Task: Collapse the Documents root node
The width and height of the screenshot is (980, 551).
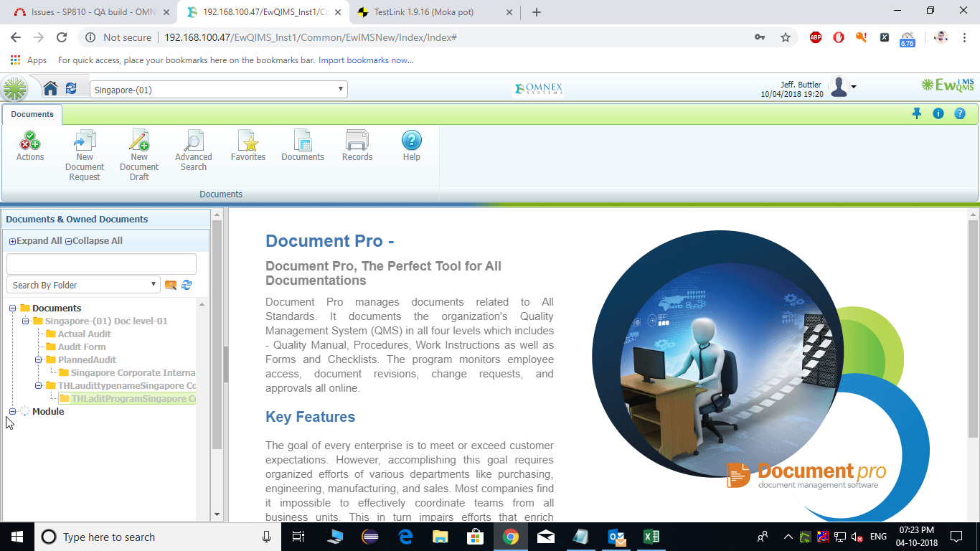Action: 12,308
